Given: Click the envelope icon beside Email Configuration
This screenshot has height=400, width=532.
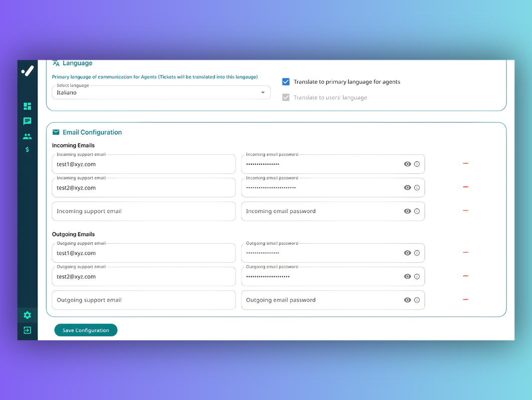Looking at the screenshot, I should [56, 132].
